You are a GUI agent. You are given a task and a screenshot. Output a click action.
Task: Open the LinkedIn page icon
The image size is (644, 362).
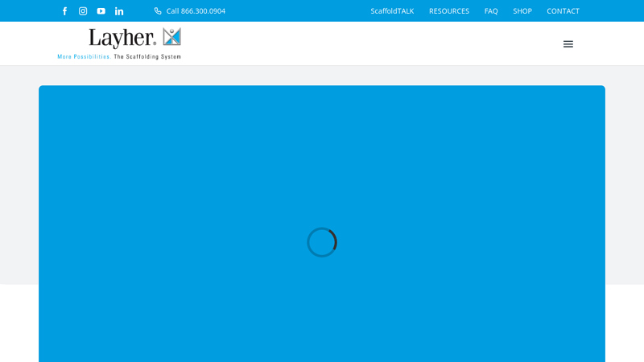[119, 11]
